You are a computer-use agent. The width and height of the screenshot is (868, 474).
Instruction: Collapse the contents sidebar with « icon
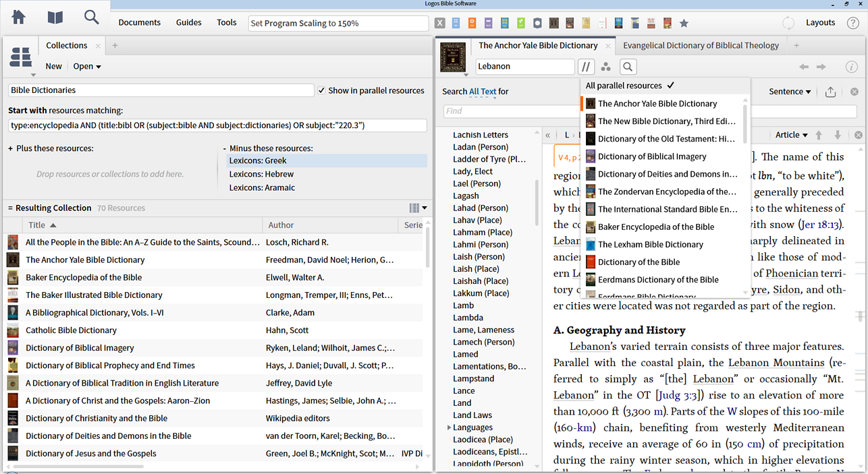point(548,135)
